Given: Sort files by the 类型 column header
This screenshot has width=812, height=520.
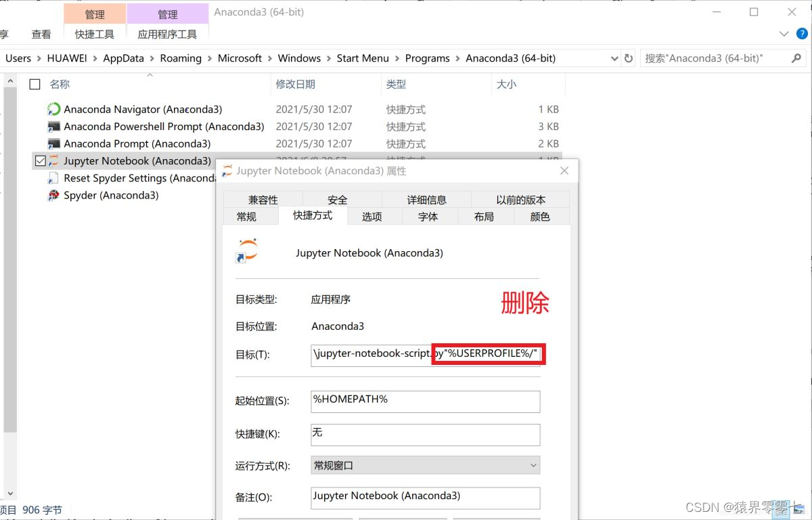Looking at the screenshot, I should 396,85.
